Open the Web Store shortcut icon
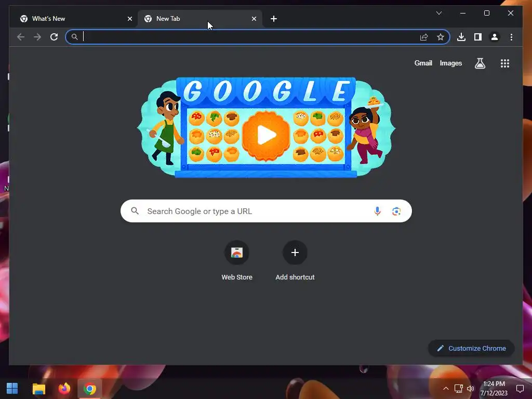 [x=237, y=252]
